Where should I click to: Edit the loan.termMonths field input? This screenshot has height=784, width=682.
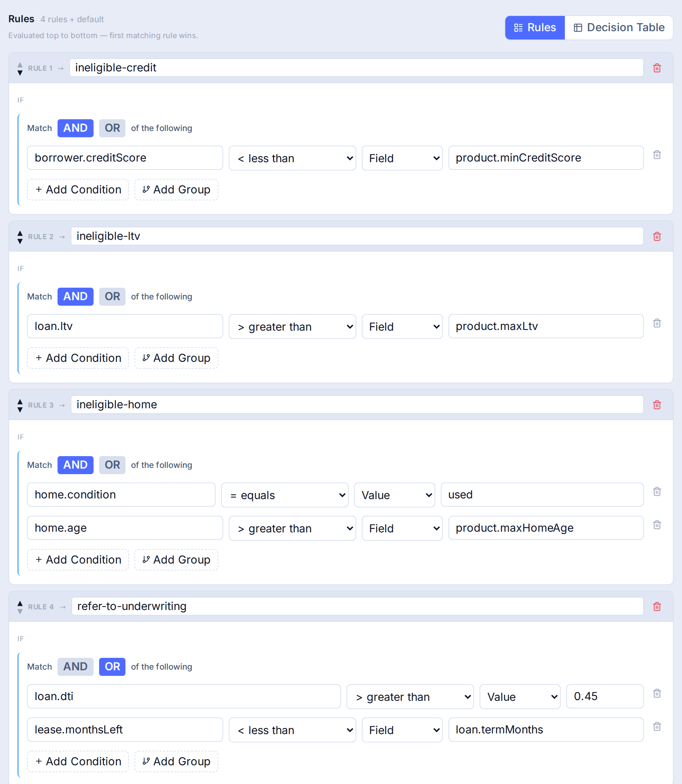[546, 730]
